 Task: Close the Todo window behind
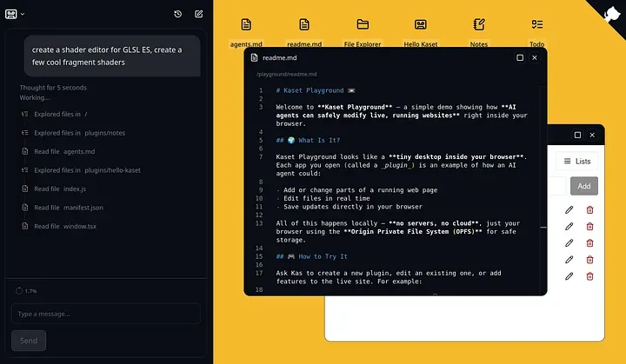coord(592,135)
